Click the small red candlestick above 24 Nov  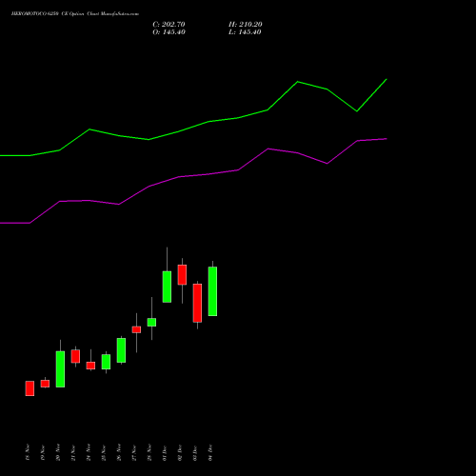click(x=90, y=366)
